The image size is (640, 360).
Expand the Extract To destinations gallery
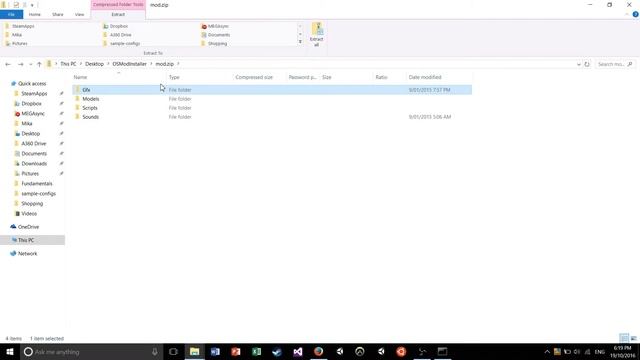(300, 42)
